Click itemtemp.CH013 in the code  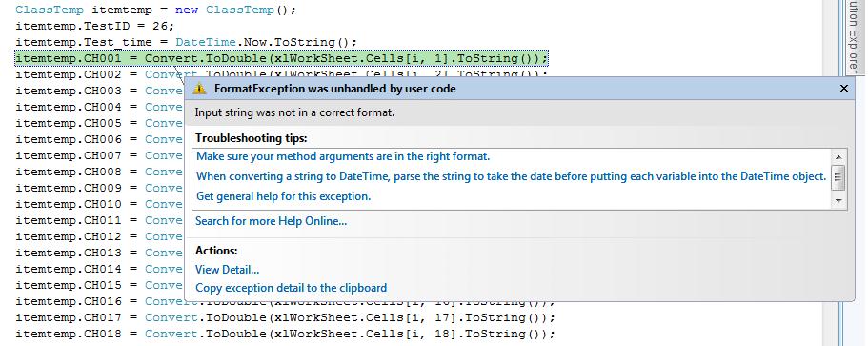click(68, 253)
